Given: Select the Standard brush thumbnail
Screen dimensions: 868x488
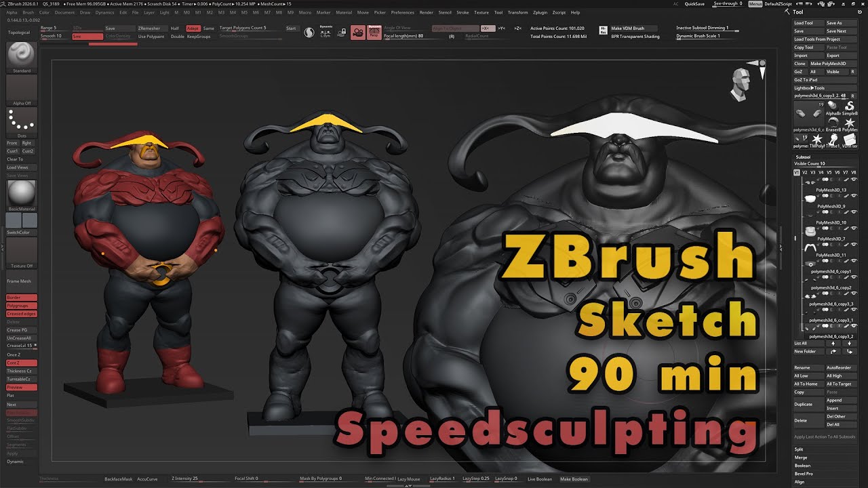Looking at the screenshot, I should pos(21,55).
